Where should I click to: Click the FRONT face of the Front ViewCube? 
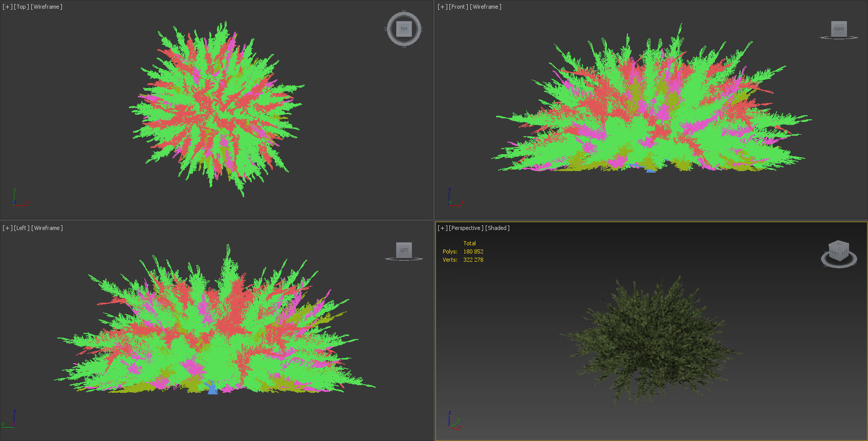(x=839, y=29)
